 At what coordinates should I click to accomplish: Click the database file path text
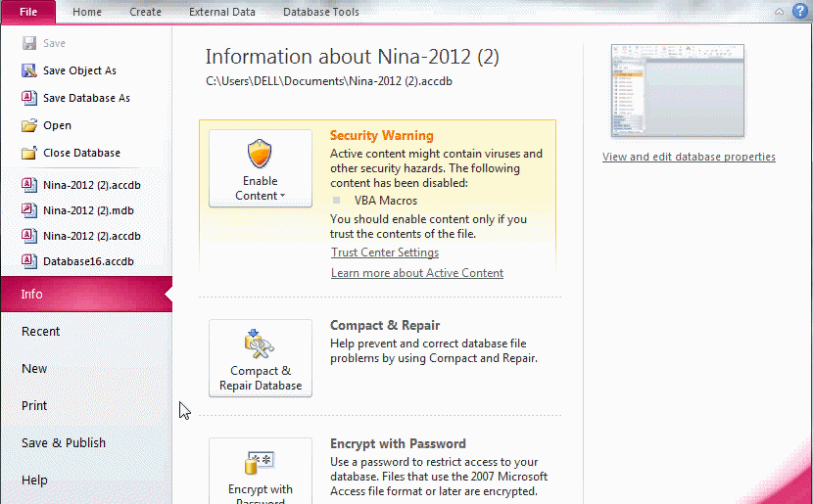(329, 81)
